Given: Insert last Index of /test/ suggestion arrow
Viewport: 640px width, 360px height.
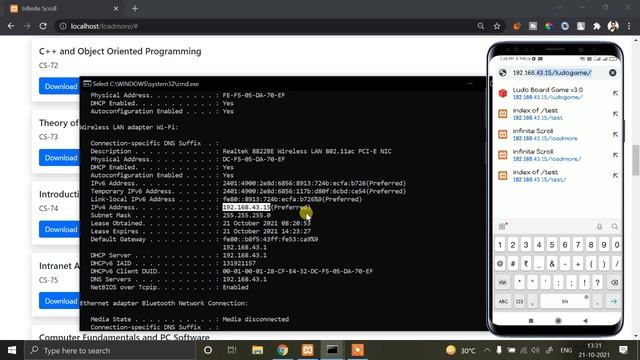Looking at the screenshot, I should pos(615,175).
